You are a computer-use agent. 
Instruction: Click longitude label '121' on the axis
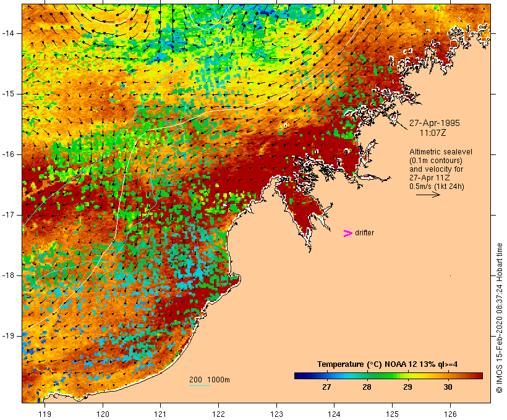point(160,414)
